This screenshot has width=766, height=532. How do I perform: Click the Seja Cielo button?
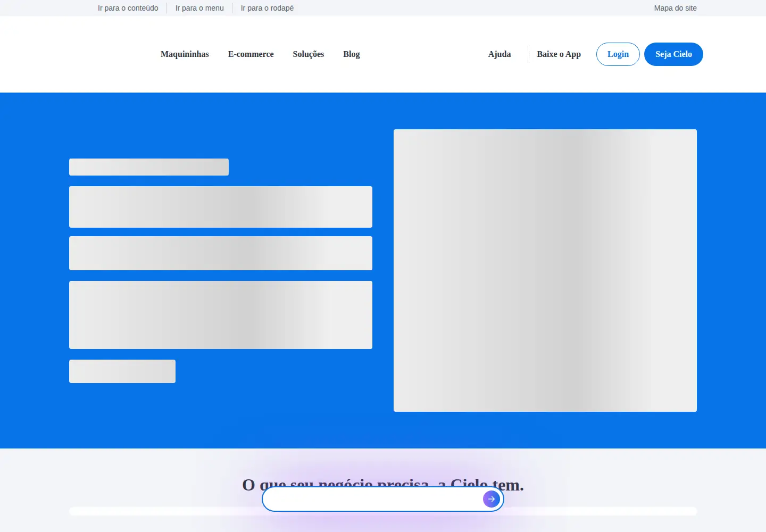point(673,54)
